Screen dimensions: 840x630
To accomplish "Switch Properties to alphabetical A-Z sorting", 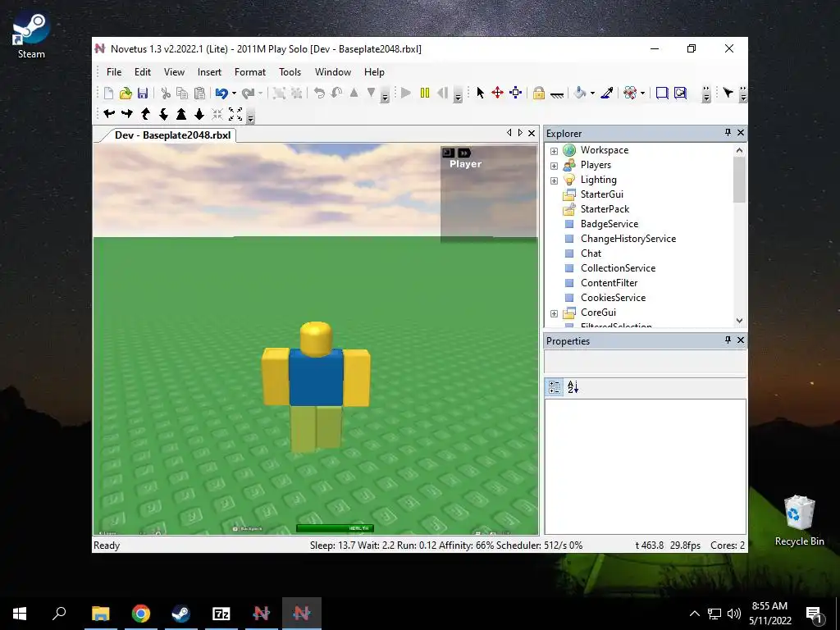I will [x=573, y=387].
